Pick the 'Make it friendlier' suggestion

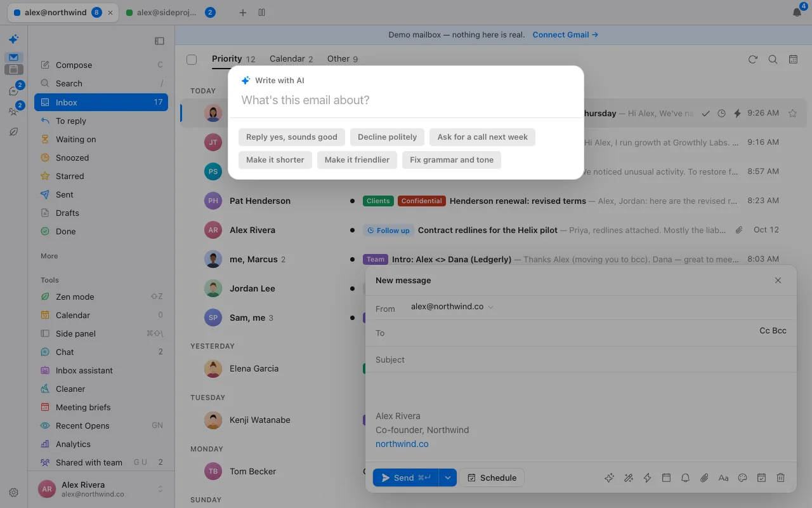pyautogui.click(x=357, y=160)
